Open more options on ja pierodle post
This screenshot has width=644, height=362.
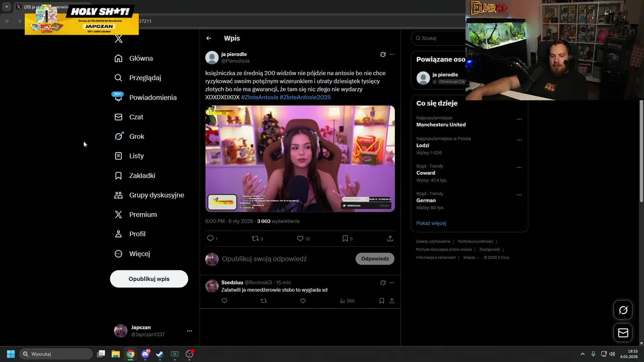coord(392,54)
